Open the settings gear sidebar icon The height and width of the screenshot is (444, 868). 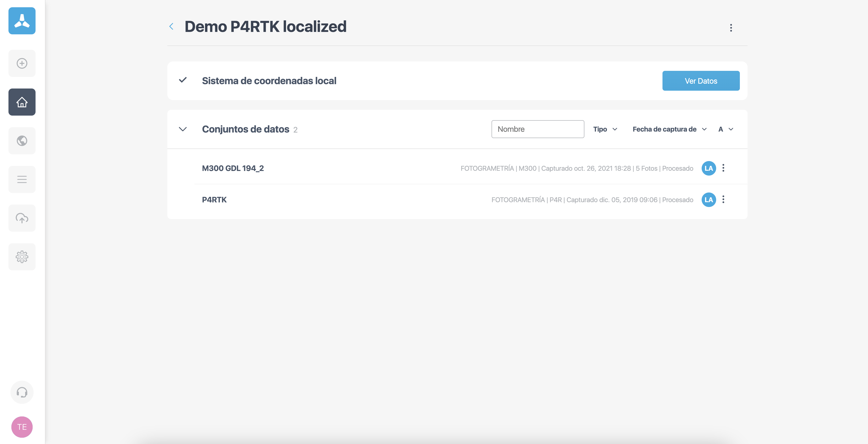pos(22,257)
